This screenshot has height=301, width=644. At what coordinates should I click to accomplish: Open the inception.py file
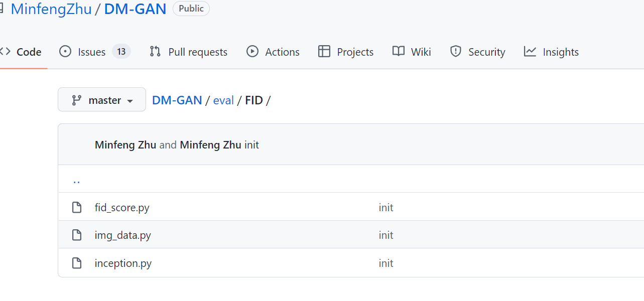[123, 263]
